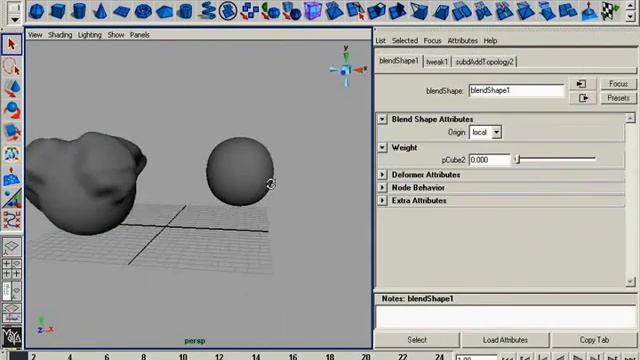This screenshot has height=360, width=640.
Task: Click the Presets button
Action: (x=618, y=98)
